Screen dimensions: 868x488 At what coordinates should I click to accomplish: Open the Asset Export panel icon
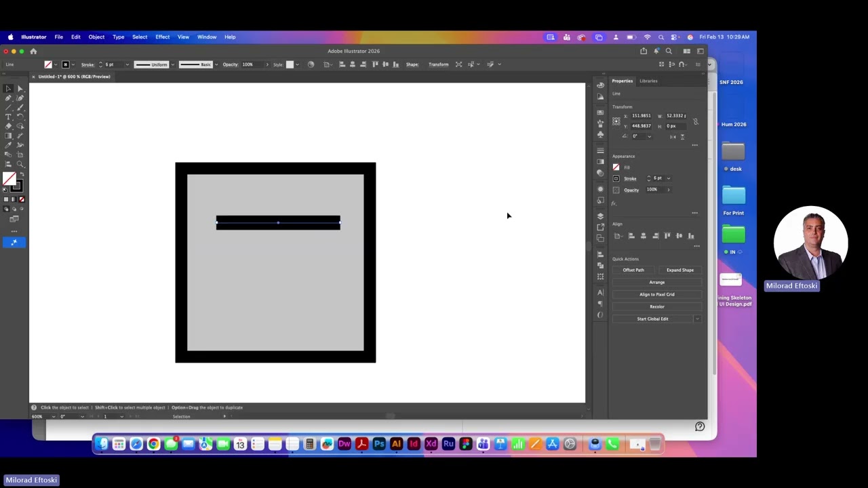[600, 227]
